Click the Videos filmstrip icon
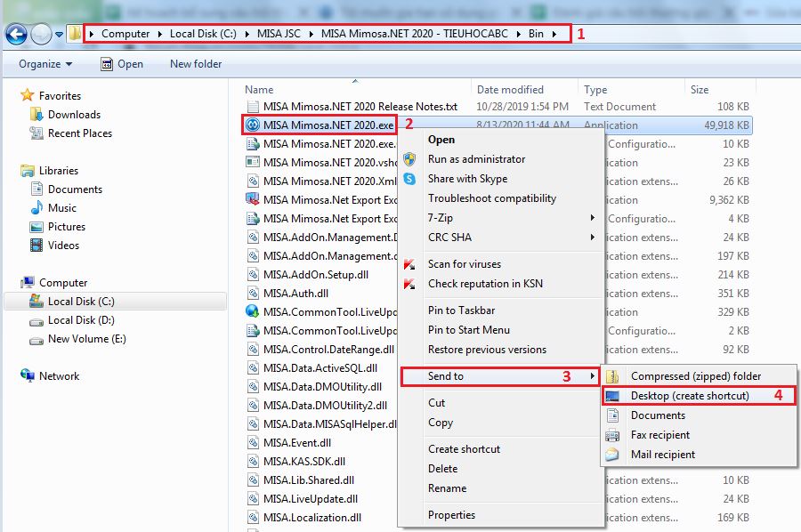Viewport: 801px width, 532px height. 36,245
